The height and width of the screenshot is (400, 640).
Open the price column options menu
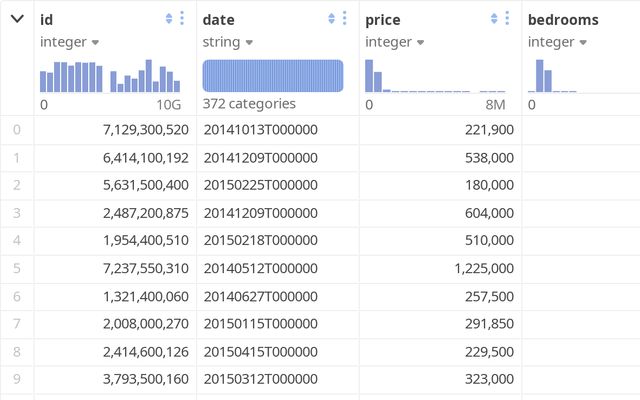point(507,19)
